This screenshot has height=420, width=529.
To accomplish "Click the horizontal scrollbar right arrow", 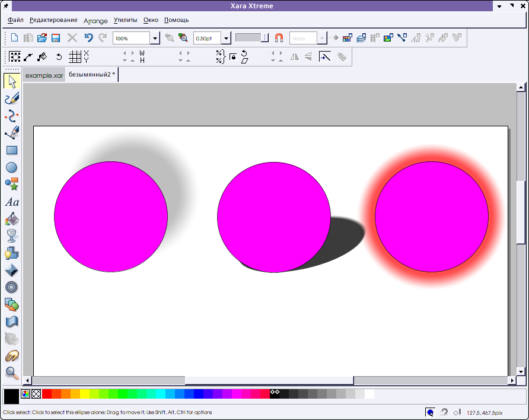I will [x=512, y=380].
